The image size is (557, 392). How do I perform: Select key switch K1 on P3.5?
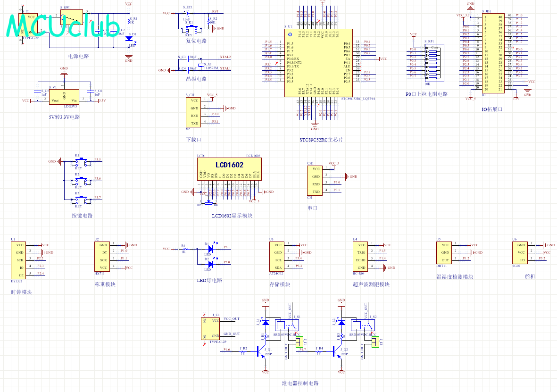pyautogui.click(x=82, y=162)
